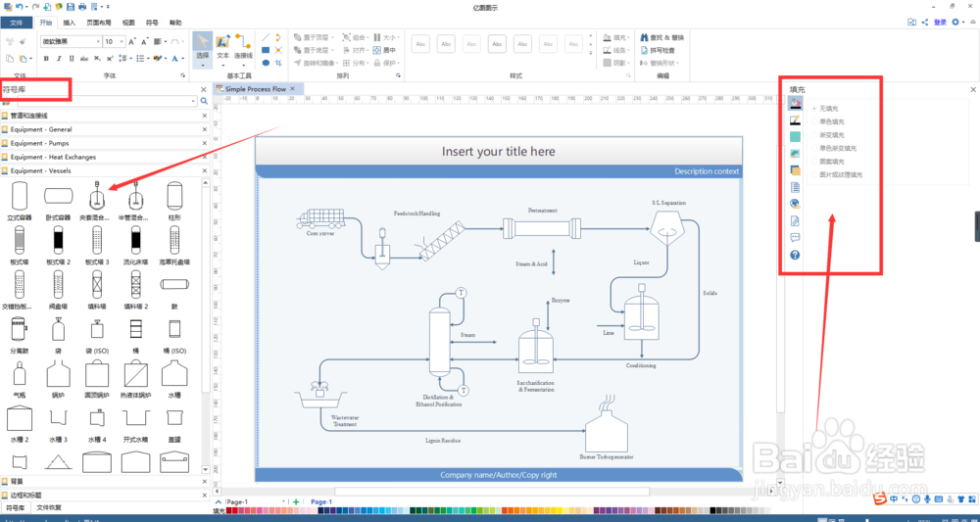Open the comment bubble sidebar icon

pos(795,237)
